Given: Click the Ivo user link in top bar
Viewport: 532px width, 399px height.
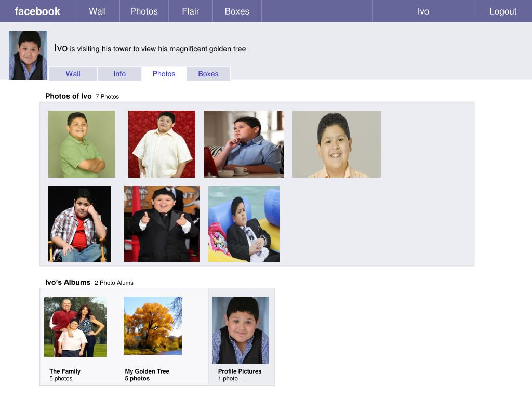Looking at the screenshot, I should click(x=423, y=11).
